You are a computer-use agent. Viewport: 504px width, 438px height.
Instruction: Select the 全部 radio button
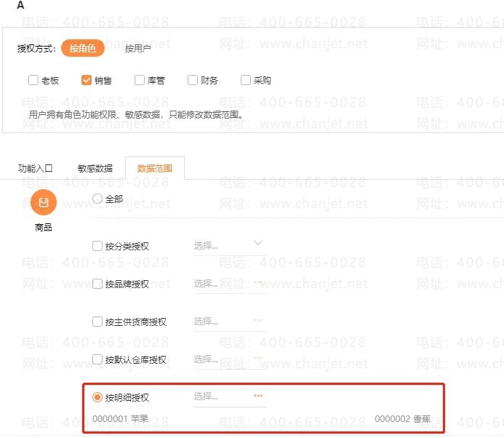point(97,199)
